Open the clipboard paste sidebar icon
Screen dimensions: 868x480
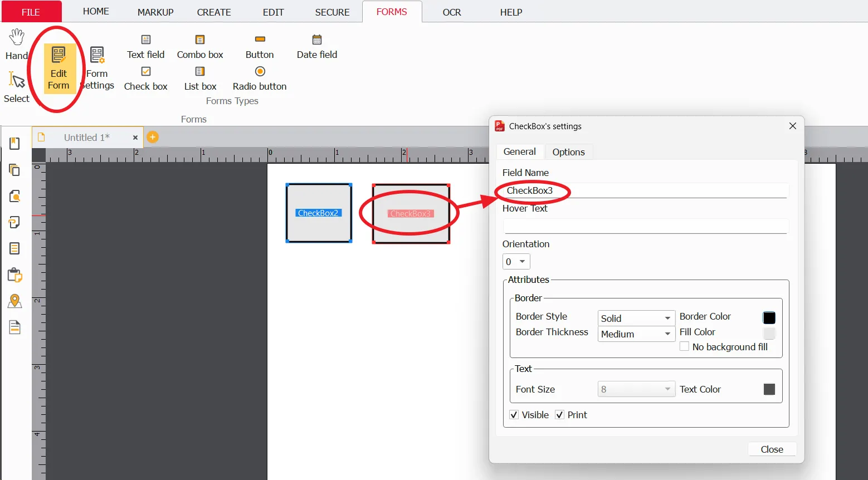coord(15,275)
